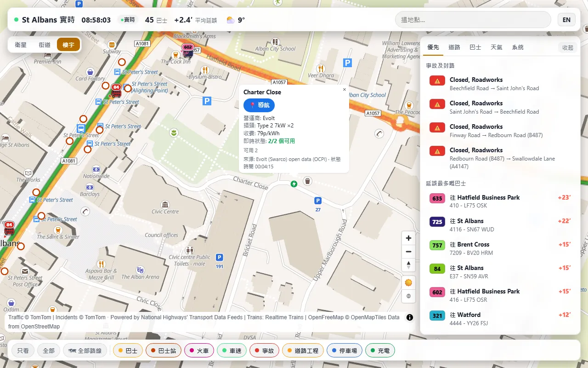Click the Subway fast food icon
Image resolution: width=588 pixels, height=368 pixels.
click(x=112, y=44)
